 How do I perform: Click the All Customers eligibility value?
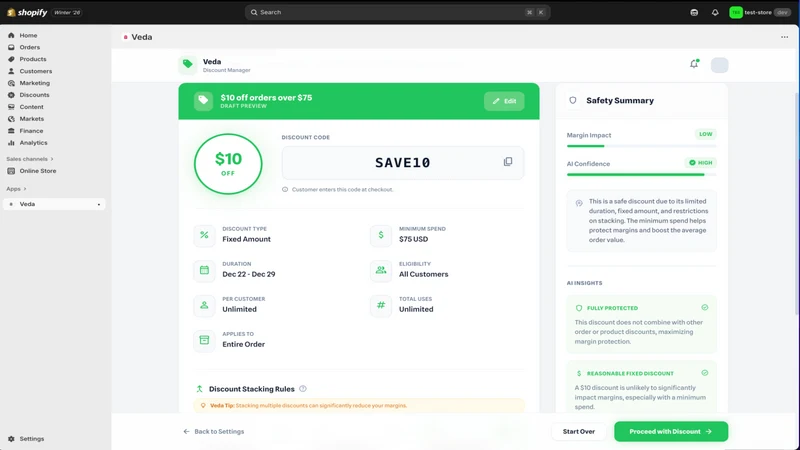pyautogui.click(x=423, y=274)
